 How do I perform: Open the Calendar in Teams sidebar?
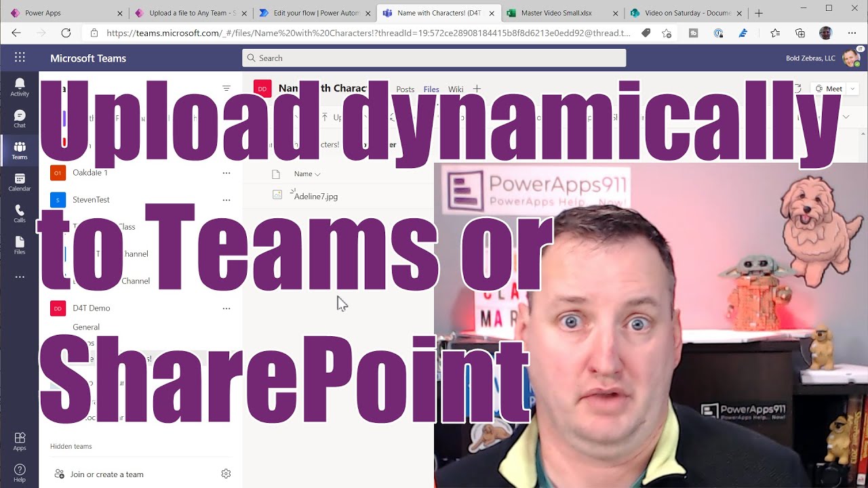coord(20,182)
